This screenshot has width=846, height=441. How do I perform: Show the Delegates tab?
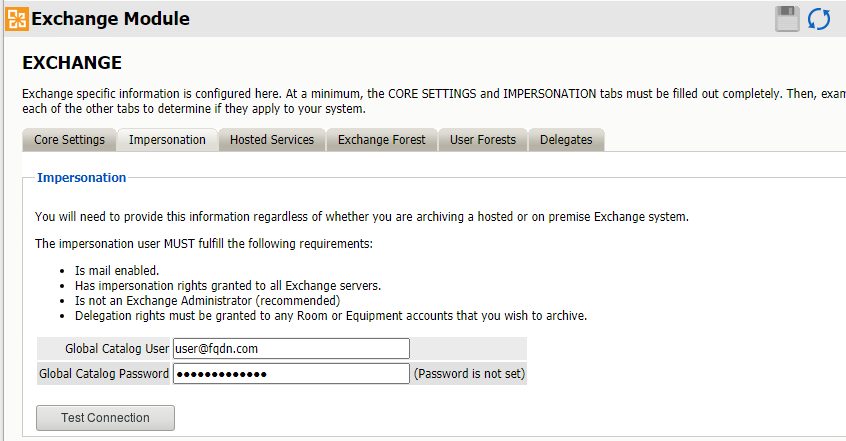click(x=566, y=140)
